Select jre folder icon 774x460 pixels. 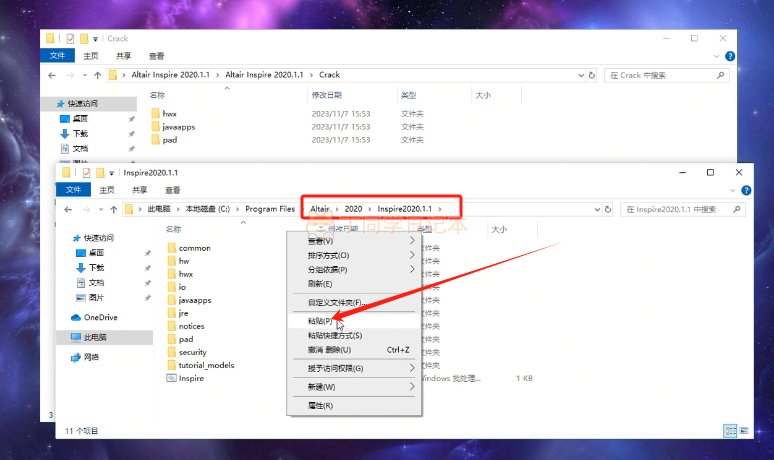coord(171,313)
